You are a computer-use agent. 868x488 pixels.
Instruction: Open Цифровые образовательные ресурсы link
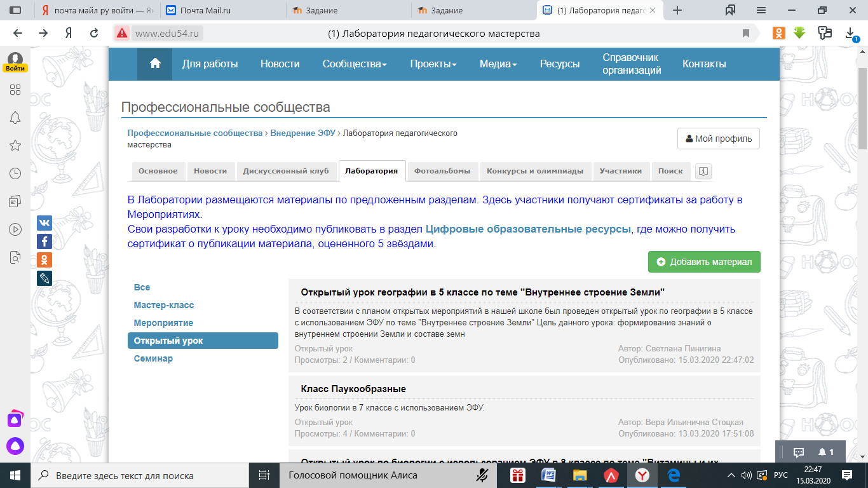(528, 229)
